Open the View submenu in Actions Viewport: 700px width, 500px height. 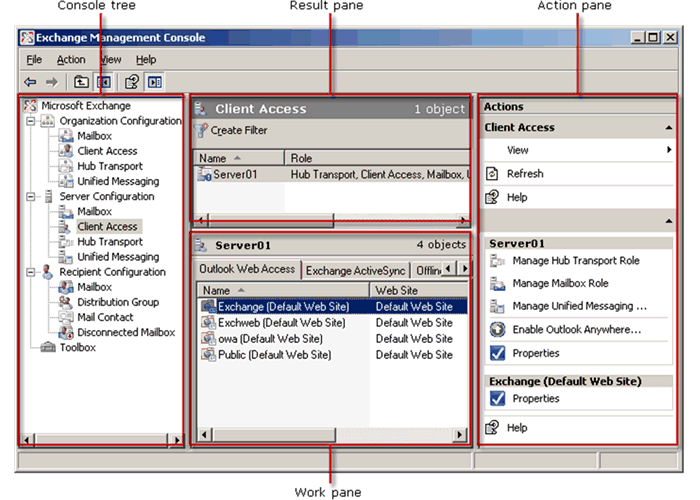[579, 150]
